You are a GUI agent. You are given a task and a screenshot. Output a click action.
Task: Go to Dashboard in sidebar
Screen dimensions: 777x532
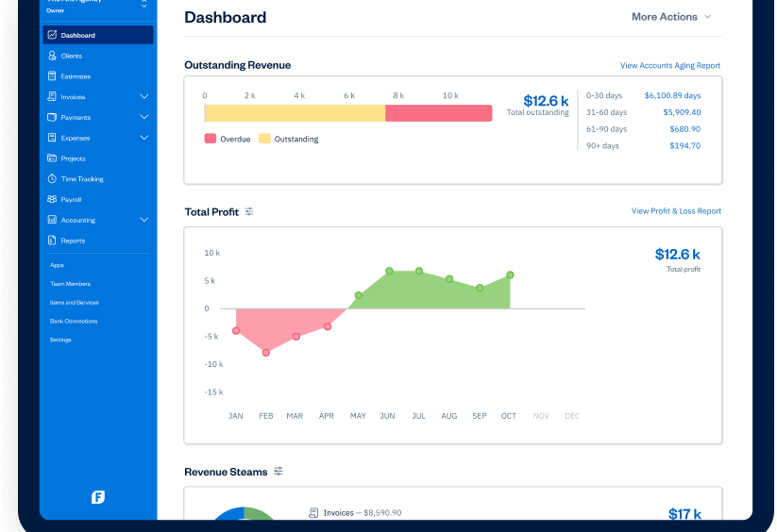pos(98,35)
